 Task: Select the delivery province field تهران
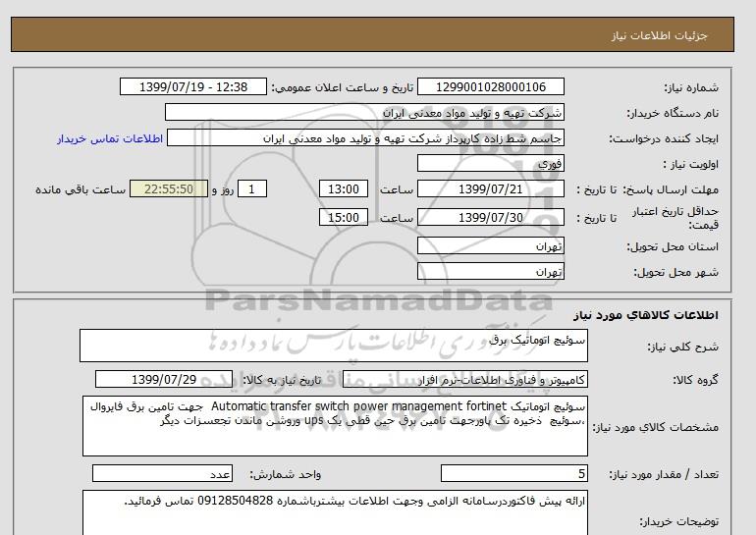[490, 245]
